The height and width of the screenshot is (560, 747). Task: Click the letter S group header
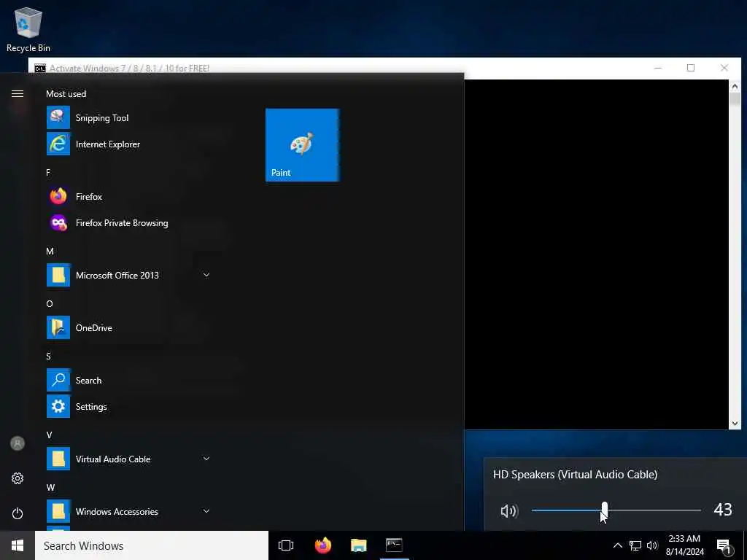tap(48, 356)
